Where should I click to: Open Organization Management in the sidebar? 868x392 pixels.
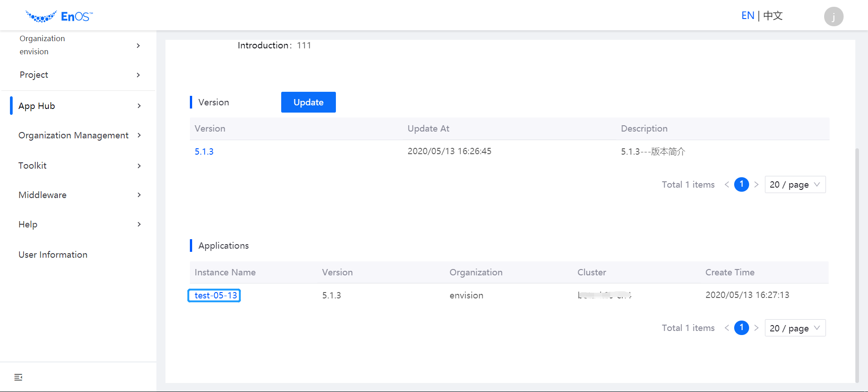tap(73, 135)
